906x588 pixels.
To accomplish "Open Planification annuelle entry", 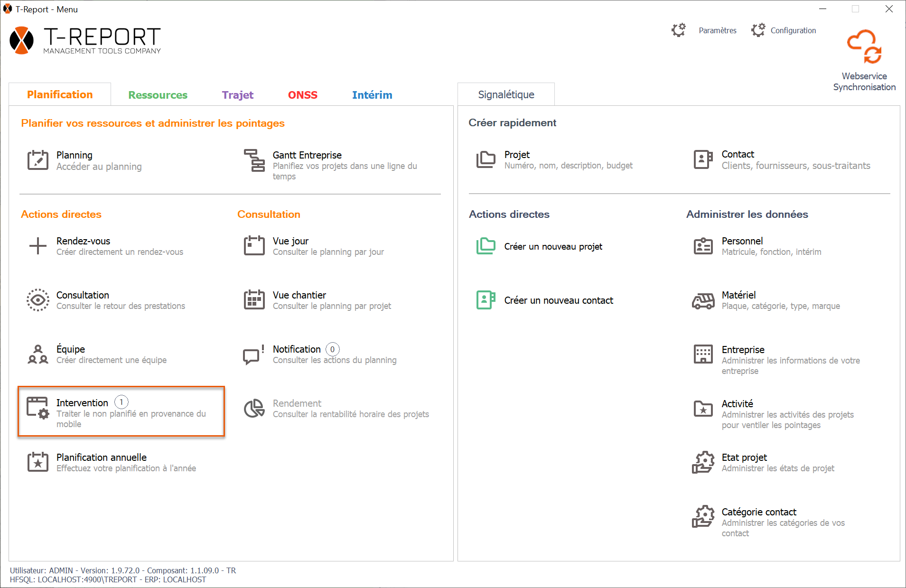I will pos(102,457).
